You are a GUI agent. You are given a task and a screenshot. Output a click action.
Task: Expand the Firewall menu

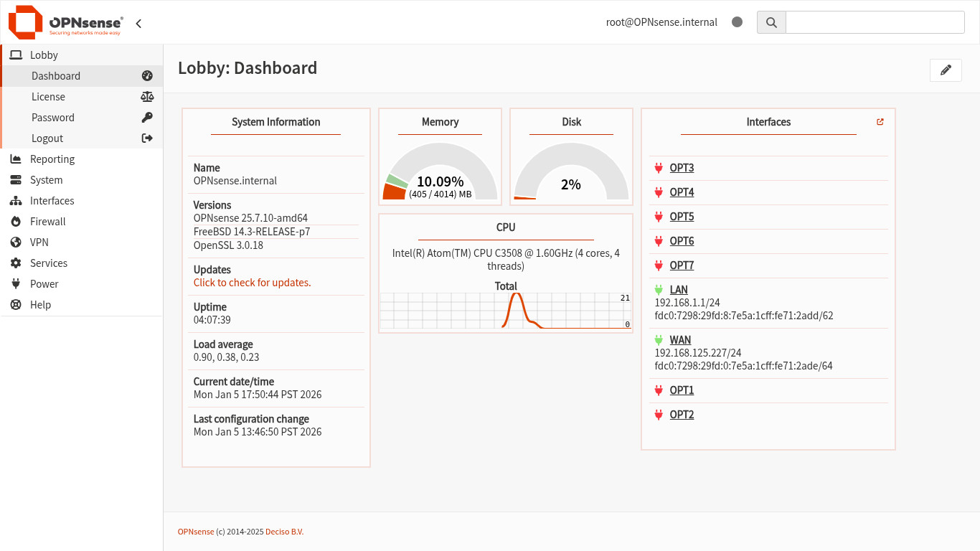82,222
